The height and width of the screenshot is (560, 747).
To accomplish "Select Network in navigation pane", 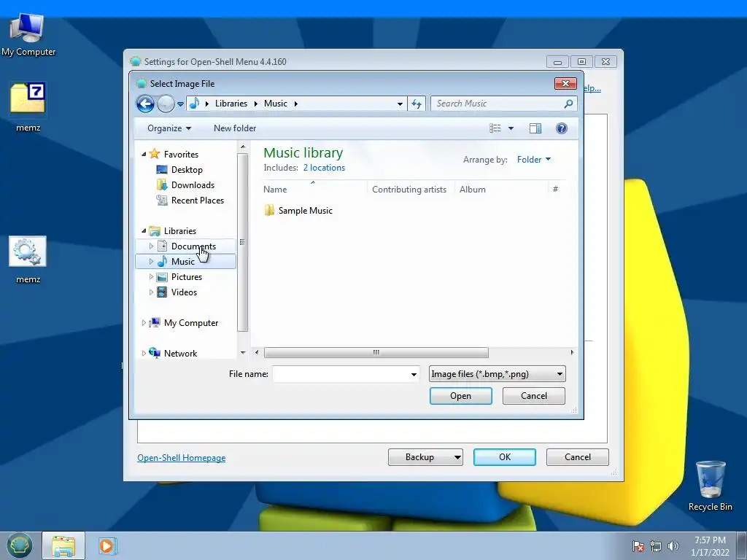I will pos(174,354).
